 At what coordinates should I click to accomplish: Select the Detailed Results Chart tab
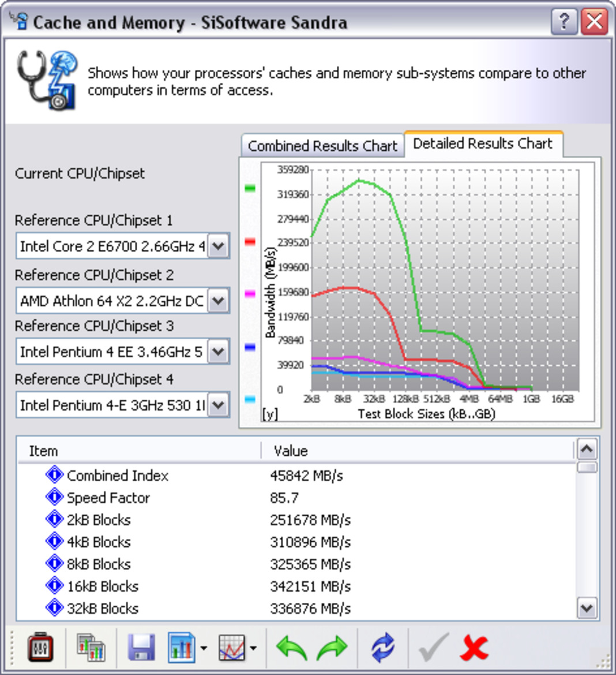[483, 143]
